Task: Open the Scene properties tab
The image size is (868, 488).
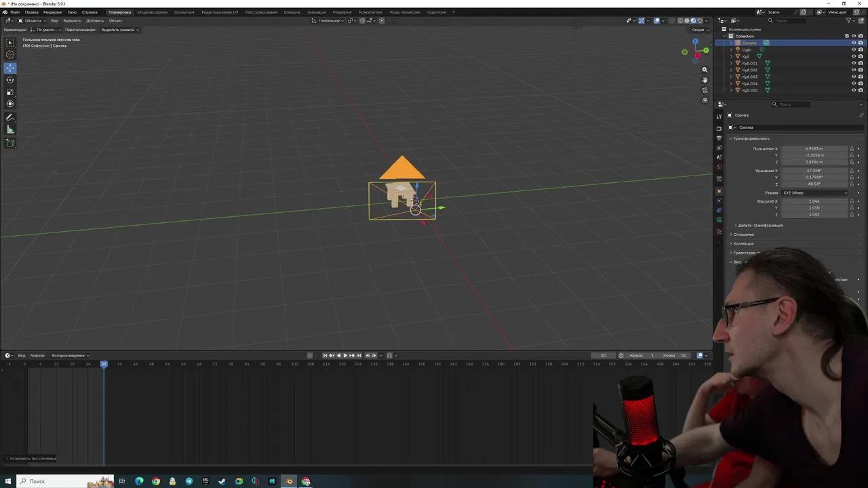Action: click(719, 157)
